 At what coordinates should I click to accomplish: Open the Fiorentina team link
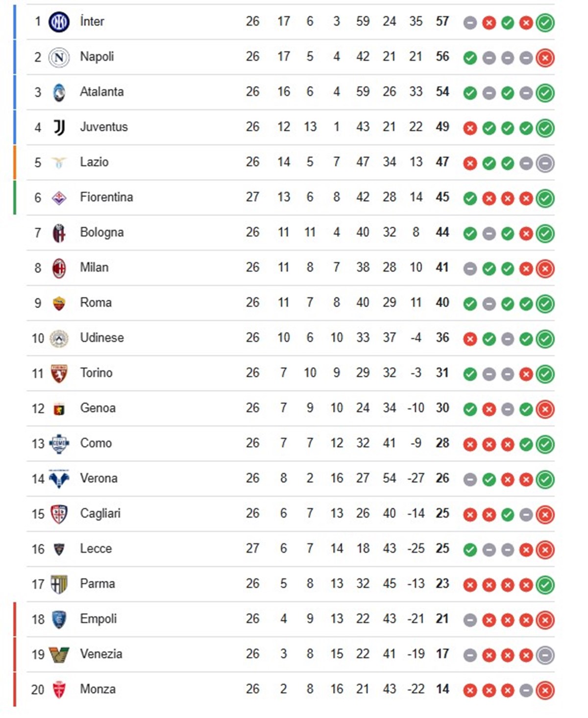pyautogui.click(x=106, y=197)
